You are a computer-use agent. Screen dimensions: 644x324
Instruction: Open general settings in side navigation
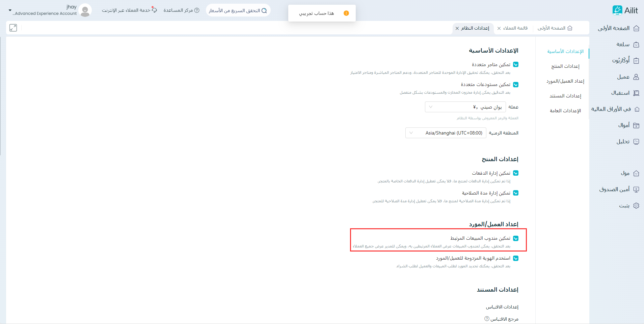coord(565,111)
